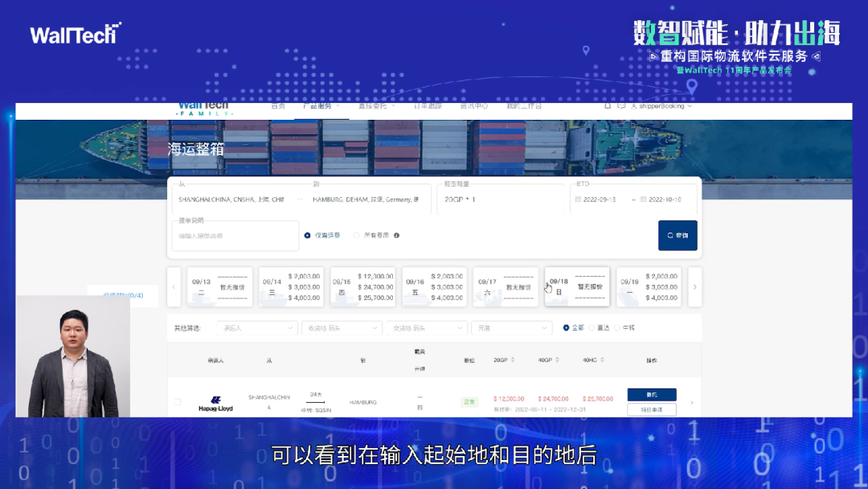Click the ETD start date calendar icon

(578, 199)
